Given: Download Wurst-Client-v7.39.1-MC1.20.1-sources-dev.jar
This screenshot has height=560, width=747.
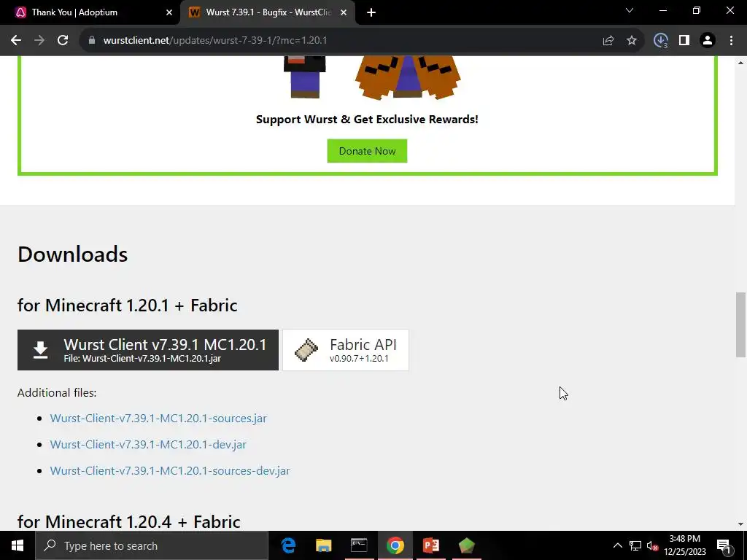Looking at the screenshot, I should 170,470.
